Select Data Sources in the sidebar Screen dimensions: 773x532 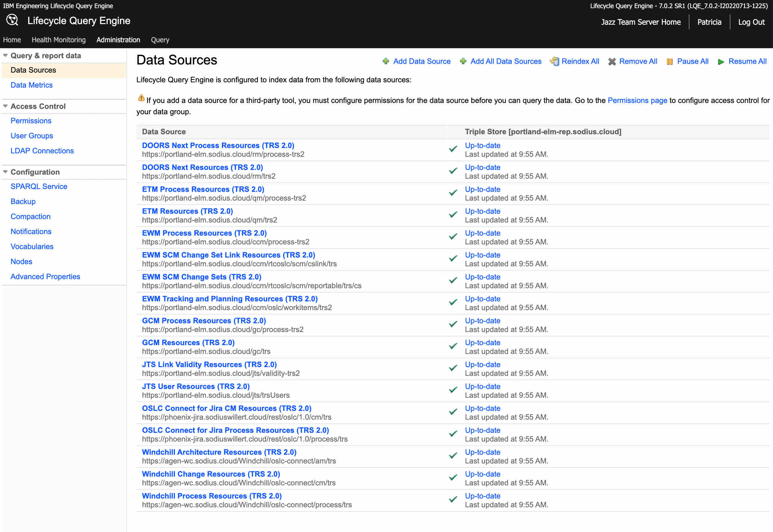click(64, 70)
